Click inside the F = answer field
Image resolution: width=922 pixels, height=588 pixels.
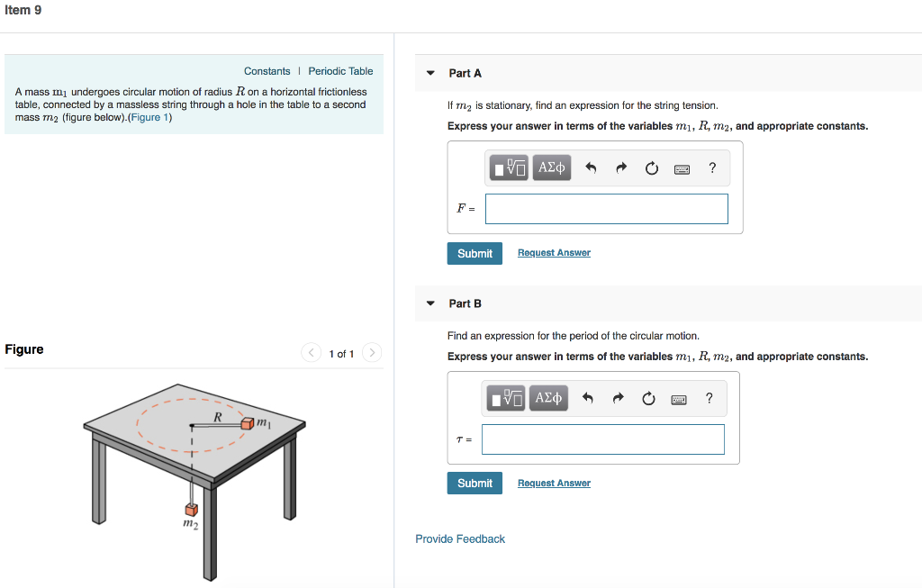(606, 208)
